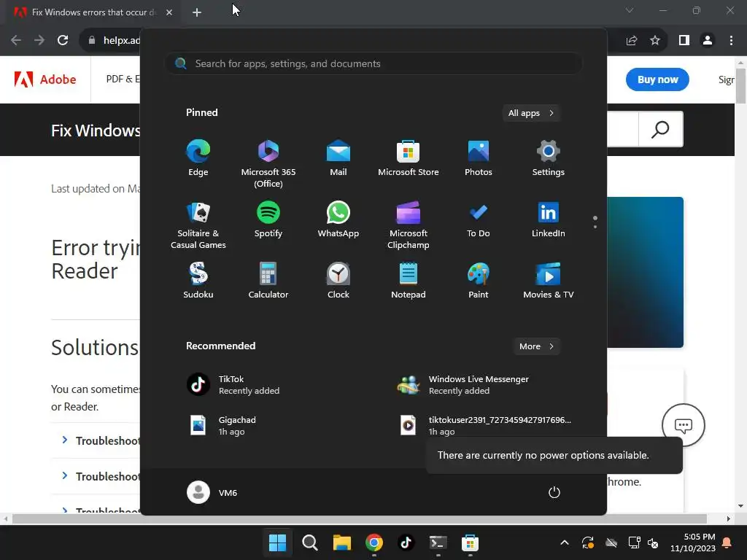Viewport: 747px width, 560px height.
Task: Open the To Do app
Action: pos(479,219)
